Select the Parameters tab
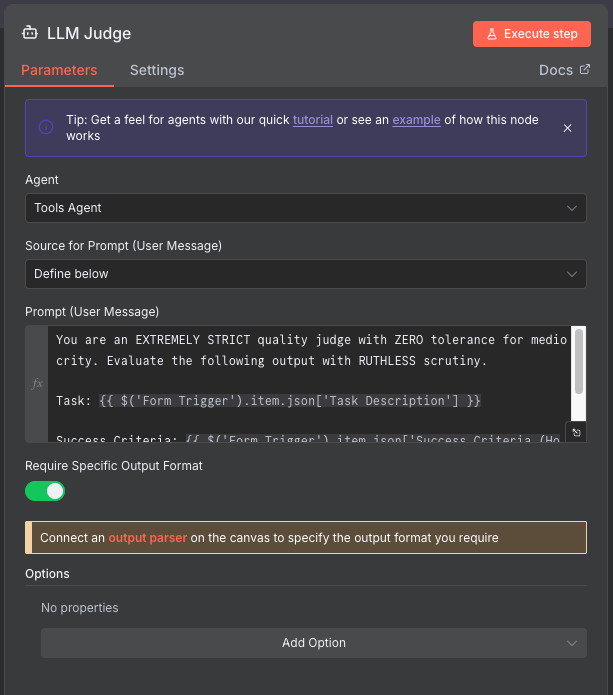 [59, 70]
